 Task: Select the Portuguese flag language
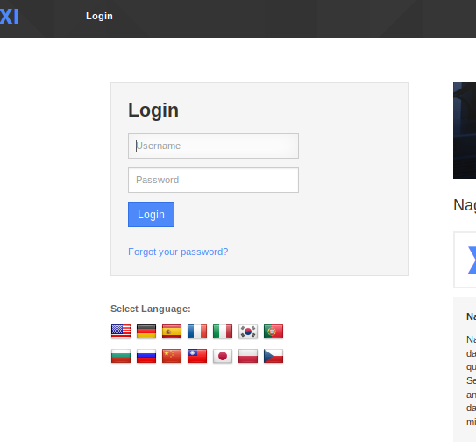click(274, 331)
